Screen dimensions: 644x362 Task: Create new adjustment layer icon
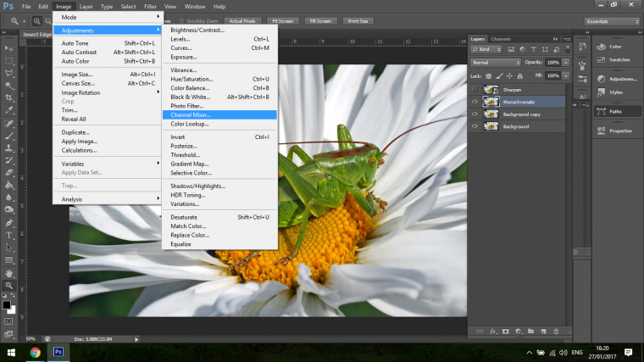click(519, 331)
